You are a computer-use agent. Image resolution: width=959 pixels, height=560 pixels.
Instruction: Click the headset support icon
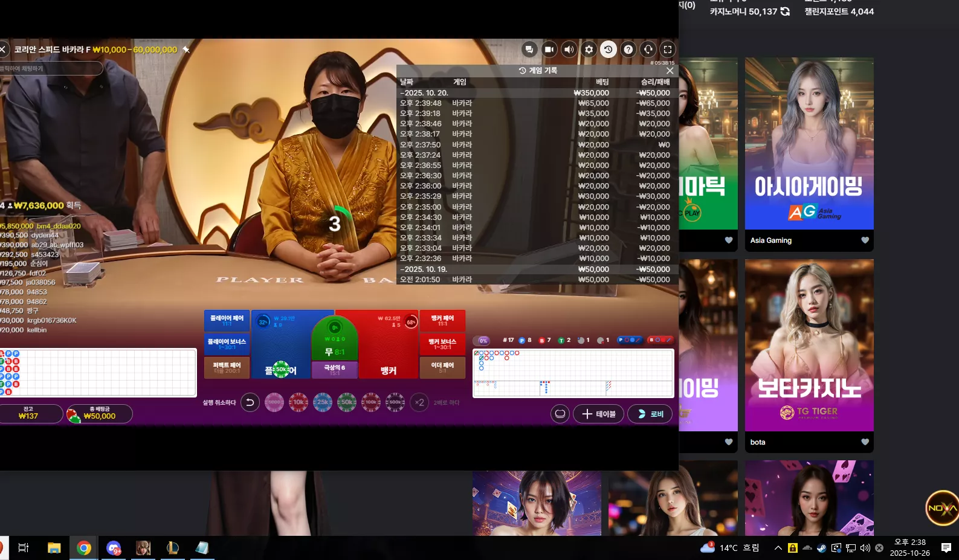(x=648, y=50)
